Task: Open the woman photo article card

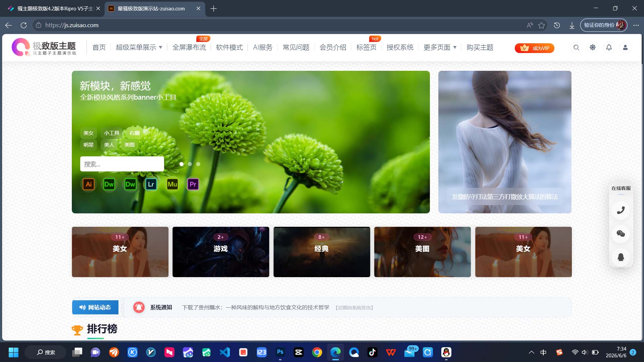Action: pos(505,142)
